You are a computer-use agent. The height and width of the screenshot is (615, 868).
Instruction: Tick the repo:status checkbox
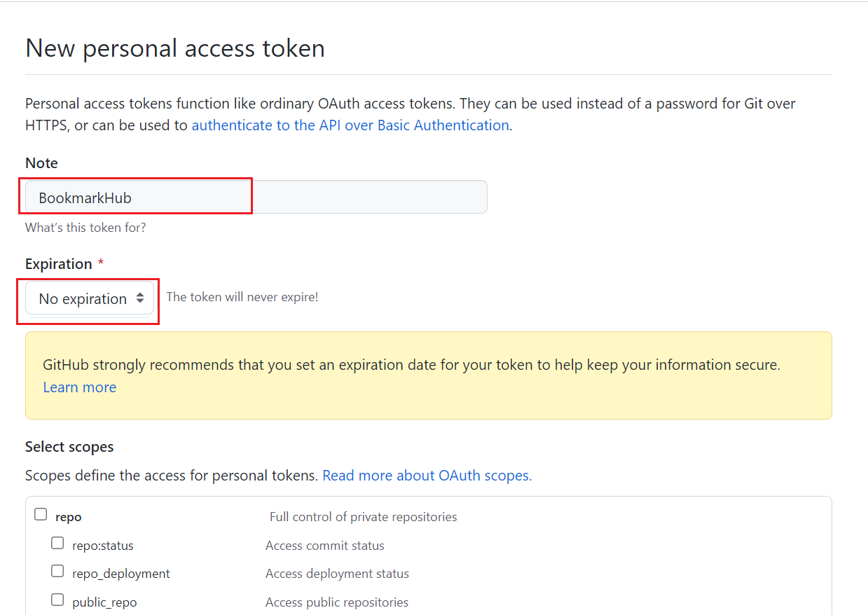click(57, 543)
